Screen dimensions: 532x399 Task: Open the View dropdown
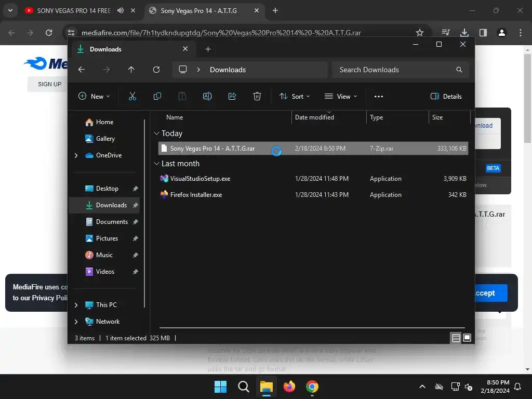click(341, 96)
